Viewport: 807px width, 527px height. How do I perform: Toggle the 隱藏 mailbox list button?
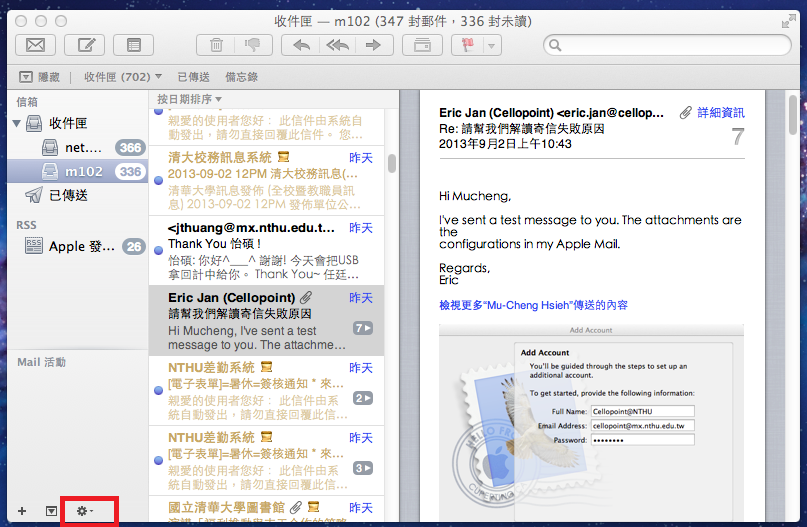point(40,77)
